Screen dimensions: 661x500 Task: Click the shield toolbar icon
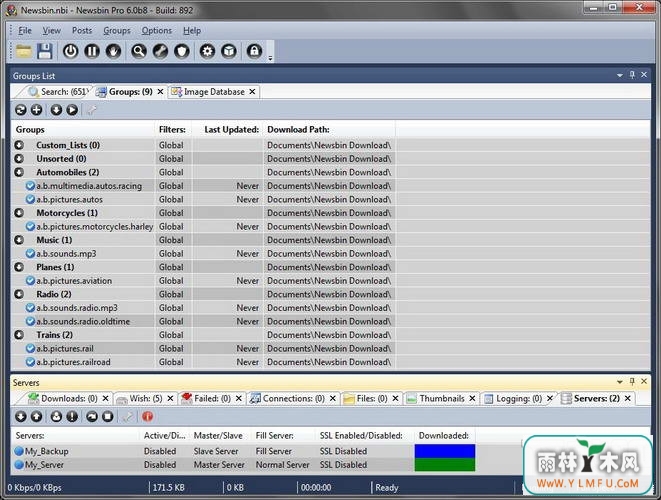(182, 51)
